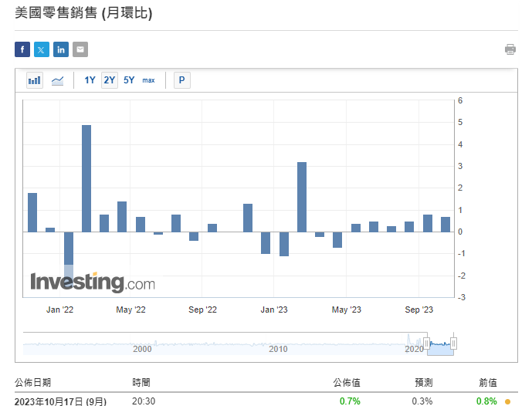532x406 pixels.
Task: Click the 2010 label on navigator
Action: point(278,349)
